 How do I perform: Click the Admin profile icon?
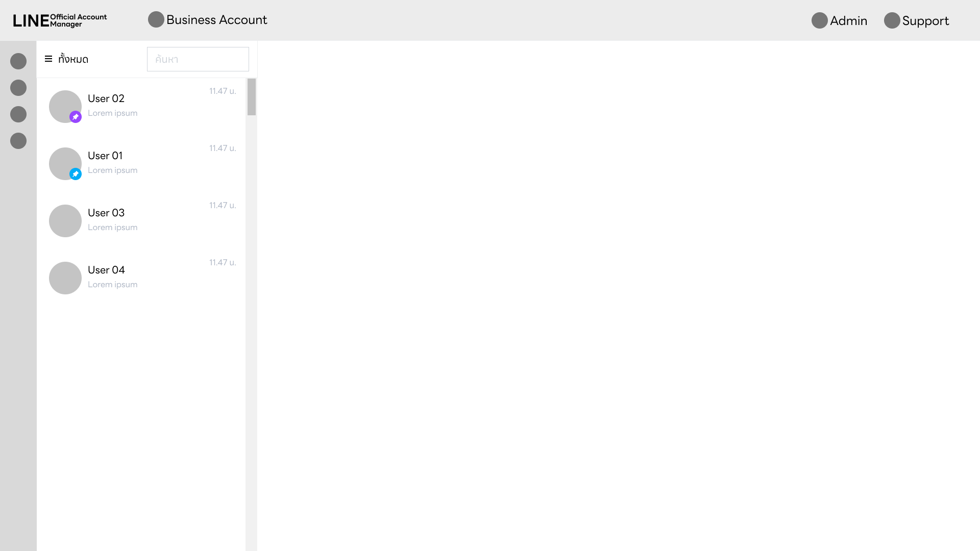[820, 20]
